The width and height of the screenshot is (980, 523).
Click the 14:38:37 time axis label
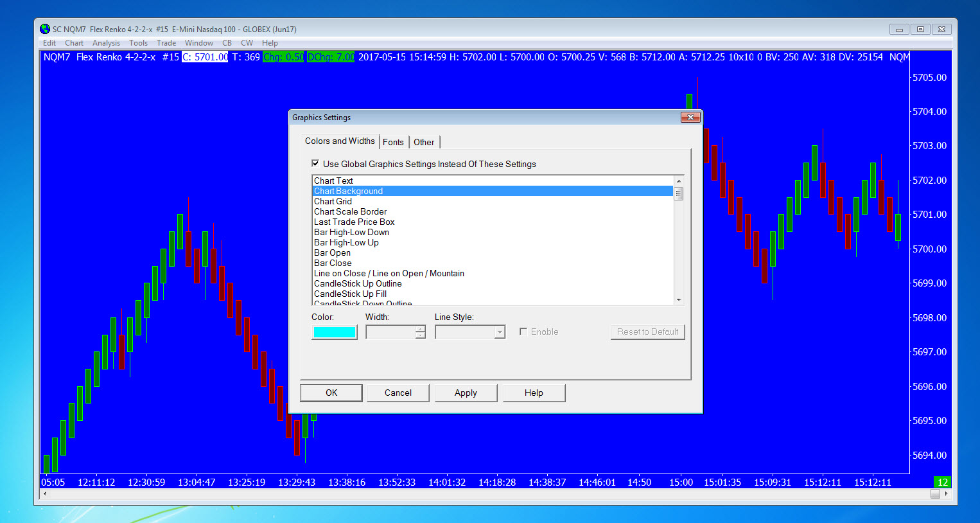(547, 482)
